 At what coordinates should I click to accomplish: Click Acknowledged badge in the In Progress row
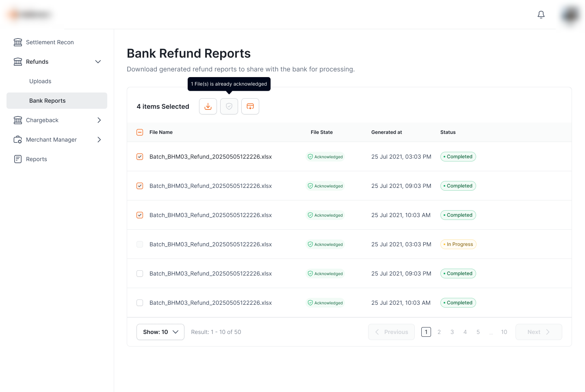[325, 244]
